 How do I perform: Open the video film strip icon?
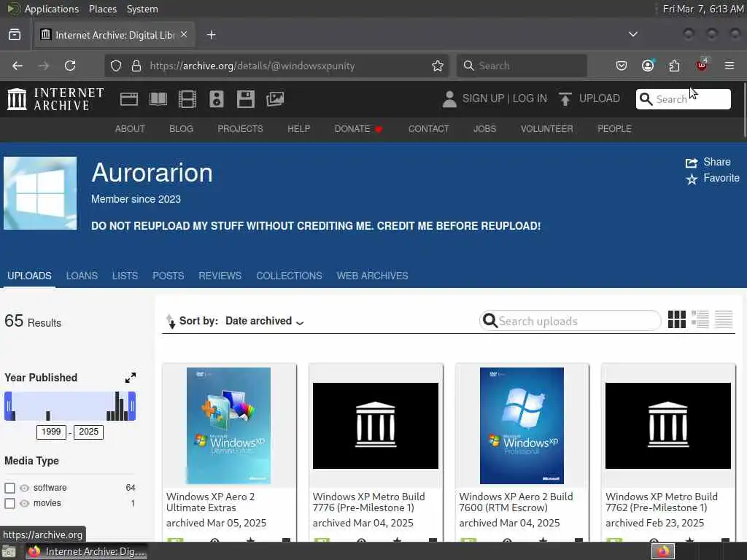pyautogui.click(x=187, y=99)
